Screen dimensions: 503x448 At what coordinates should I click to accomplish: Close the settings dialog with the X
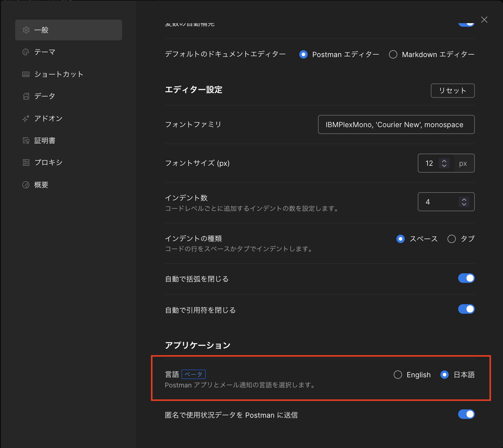[484, 20]
